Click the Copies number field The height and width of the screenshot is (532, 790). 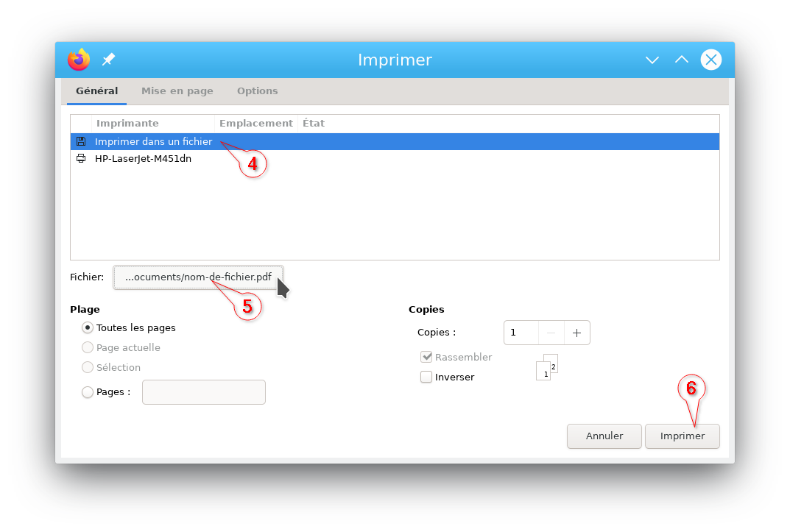(x=521, y=333)
